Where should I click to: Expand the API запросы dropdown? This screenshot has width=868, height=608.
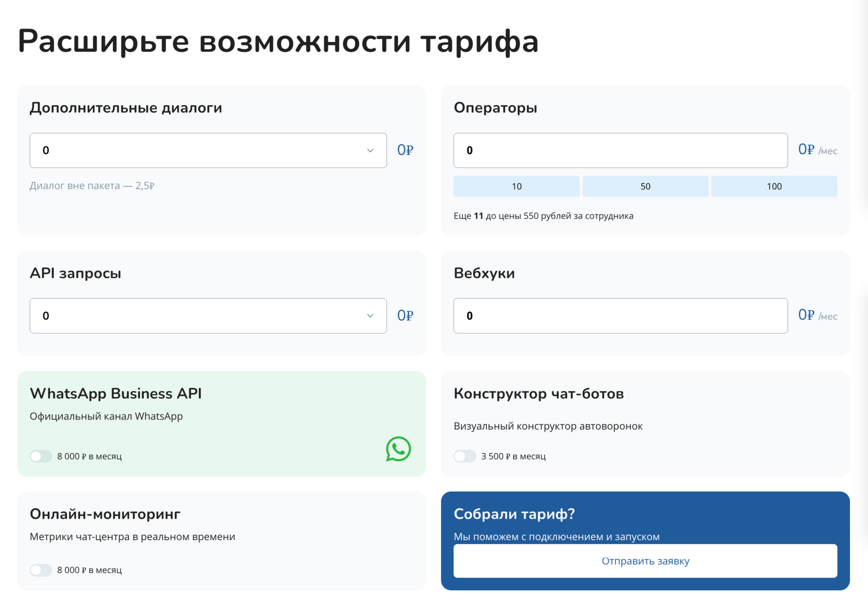(208, 316)
